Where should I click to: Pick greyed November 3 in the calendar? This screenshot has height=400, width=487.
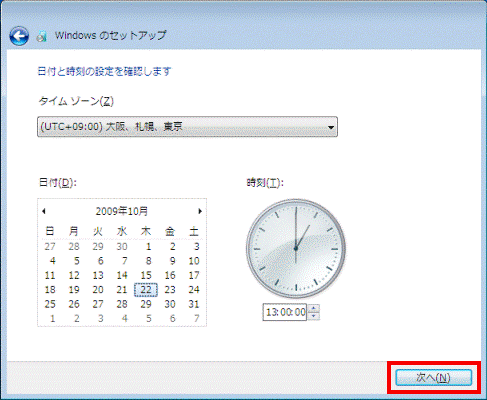coord(100,318)
